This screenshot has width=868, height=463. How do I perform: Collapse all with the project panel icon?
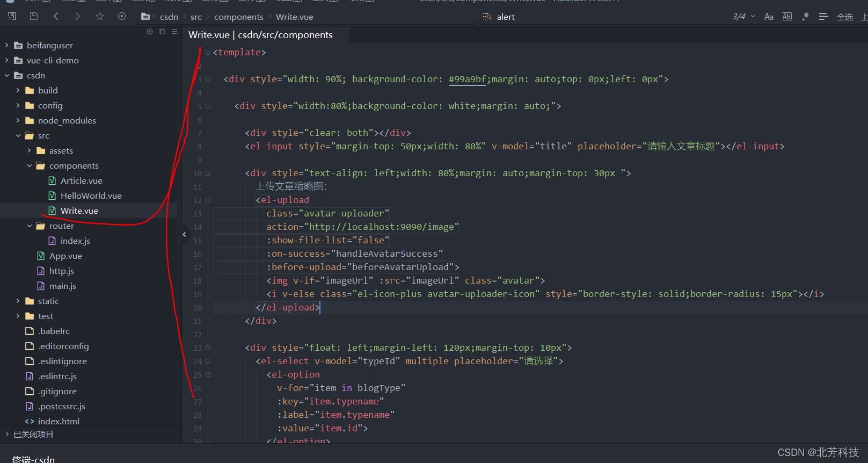pyautogui.click(x=162, y=32)
